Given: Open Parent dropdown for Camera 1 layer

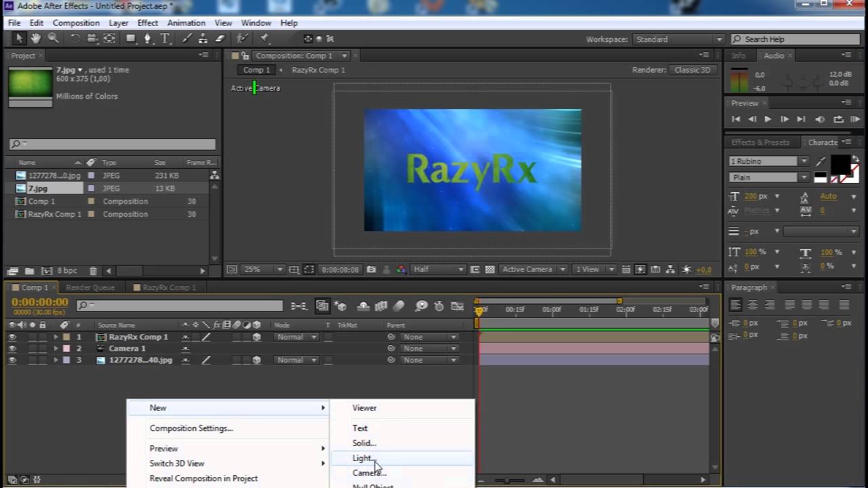Looking at the screenshot, I should click(429, 348).
